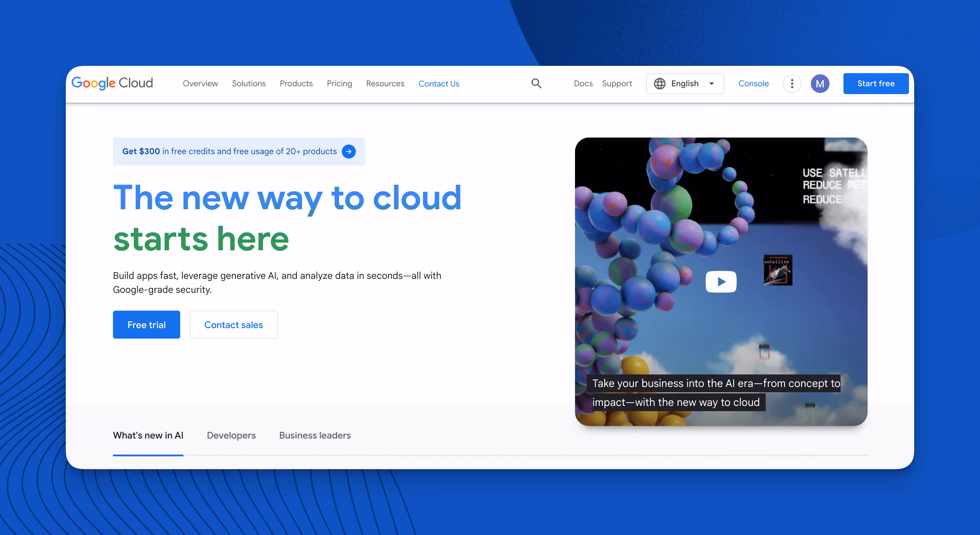The width and height of the screenshot is (980, 535).
Task: Open the Solutions nav menu
Action: (249, 83)
